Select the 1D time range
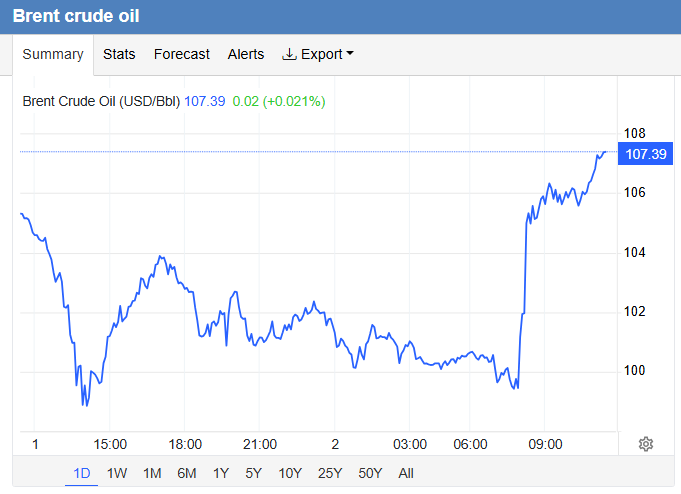The height and width of the screenshot is (494, 681). tap(82, 473)
